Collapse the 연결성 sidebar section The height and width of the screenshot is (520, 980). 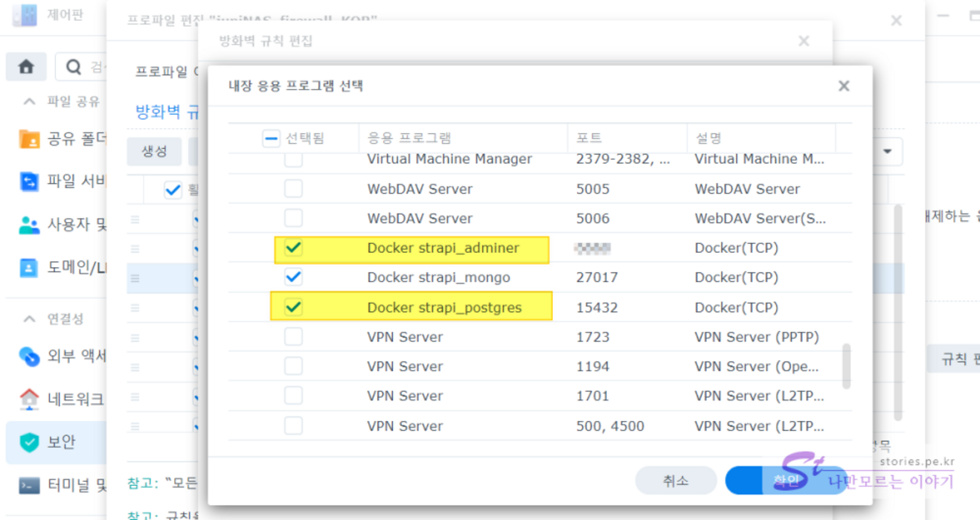(x=29, y=319)
